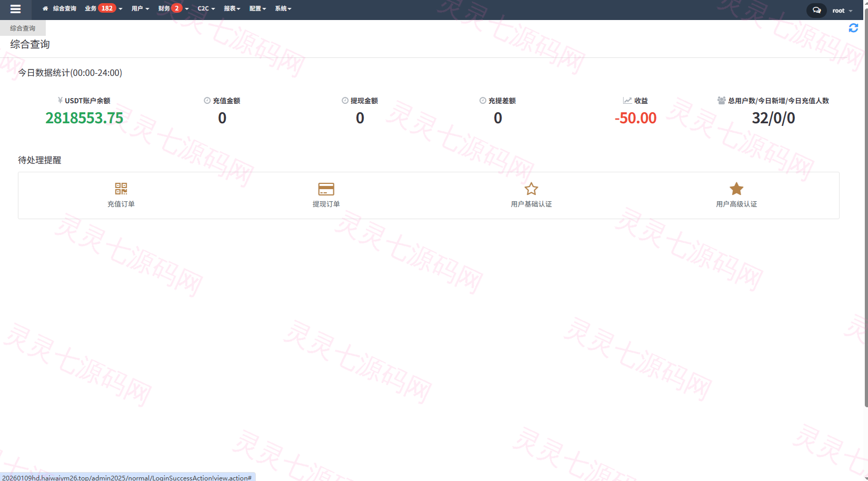The height and width of the screenshot is (481, 868).
Task: Open the chat messages icon
Action: [816, 10]
